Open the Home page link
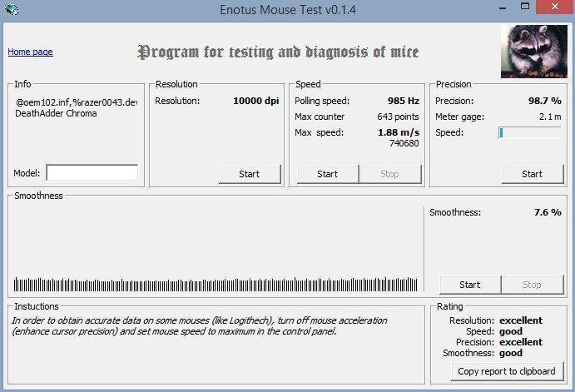The height and width of the screenshot is (392, 575). click(x=30, y=52)
